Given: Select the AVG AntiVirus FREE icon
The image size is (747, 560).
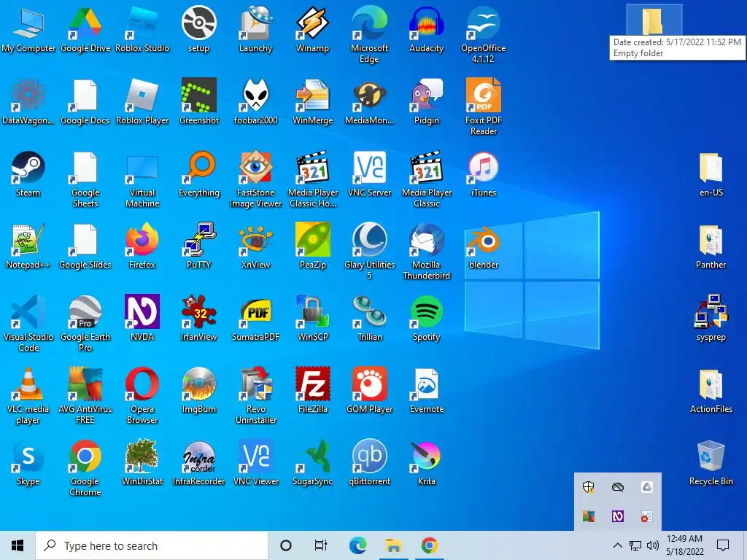Looking at the screenshot, I should point(85,395).
